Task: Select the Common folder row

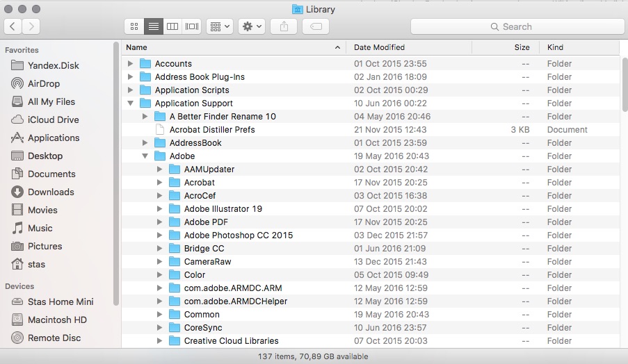Action: click(371, 315)
